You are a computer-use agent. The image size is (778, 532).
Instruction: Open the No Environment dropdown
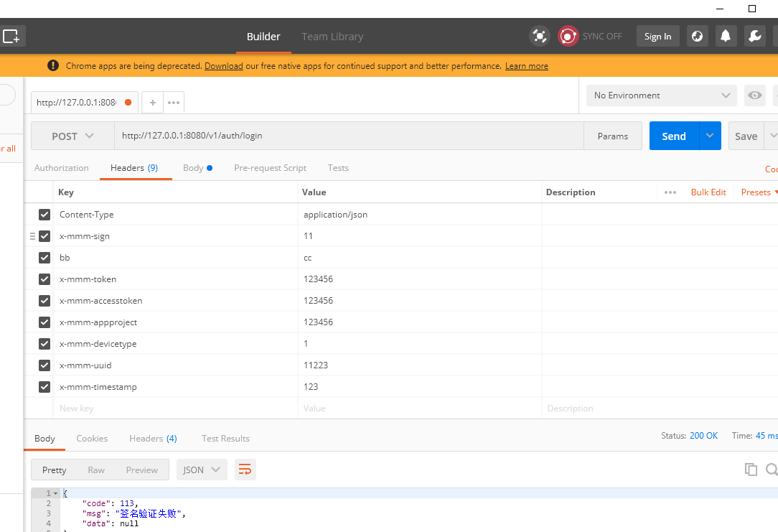pyautogui.click(x=662, y=95)
